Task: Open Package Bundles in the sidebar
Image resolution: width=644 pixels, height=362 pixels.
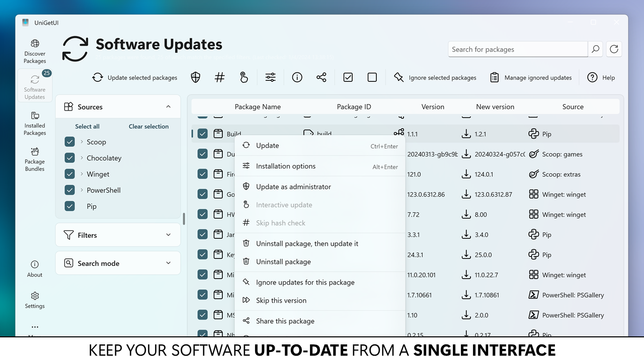Action: [x=34, y=159]
